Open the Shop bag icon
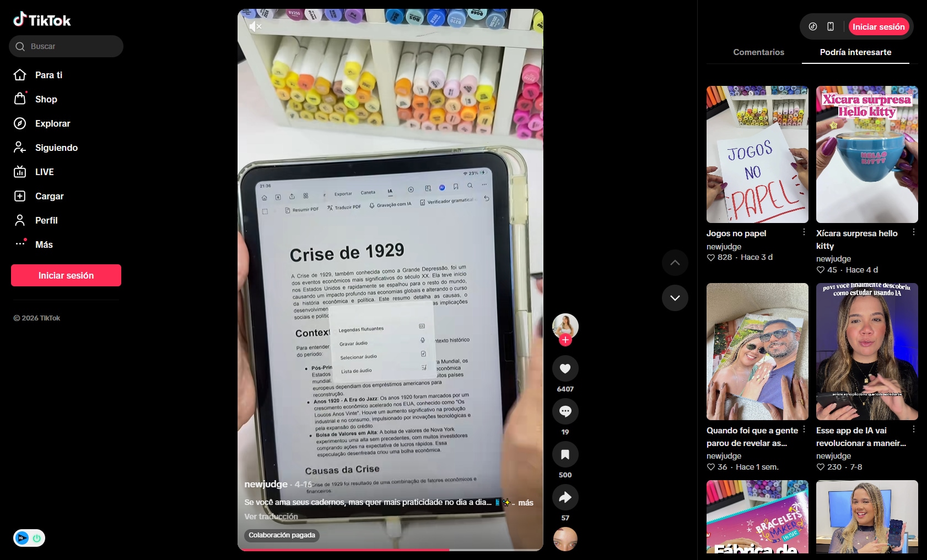The height and width of the screenshot is (560, 927). tap(20, 99)
